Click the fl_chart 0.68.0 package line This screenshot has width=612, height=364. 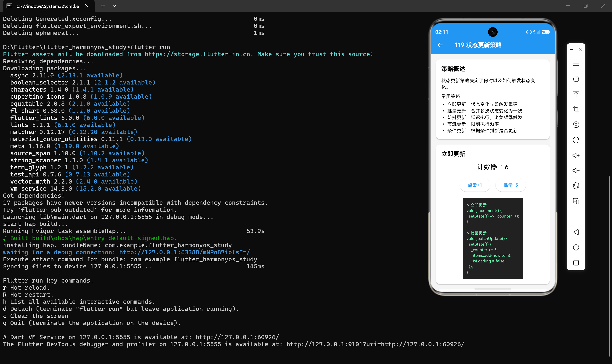pyautogui.click(x=70, y=111)
